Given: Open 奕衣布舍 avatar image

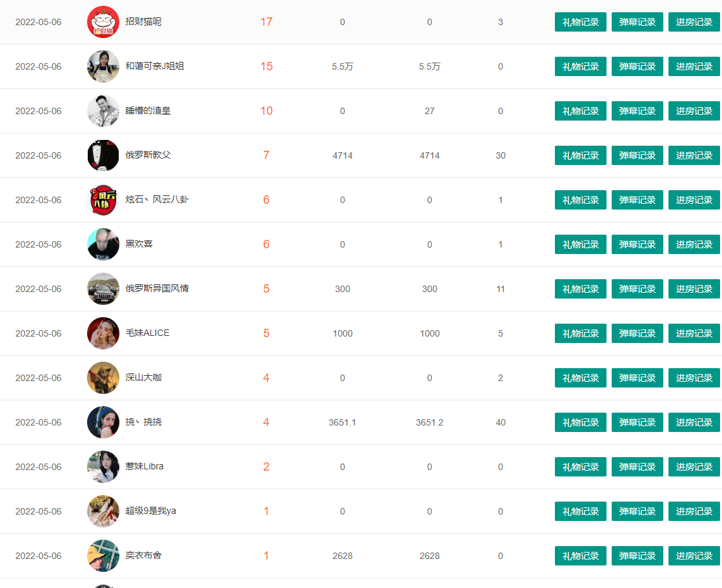Looking at the screenshot, I should 103,555.
